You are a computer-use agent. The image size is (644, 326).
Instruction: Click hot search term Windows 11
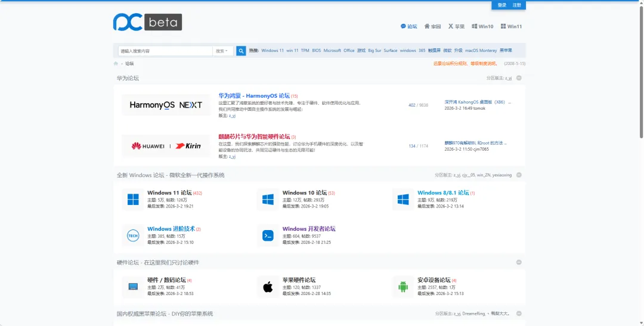(273, 51)
